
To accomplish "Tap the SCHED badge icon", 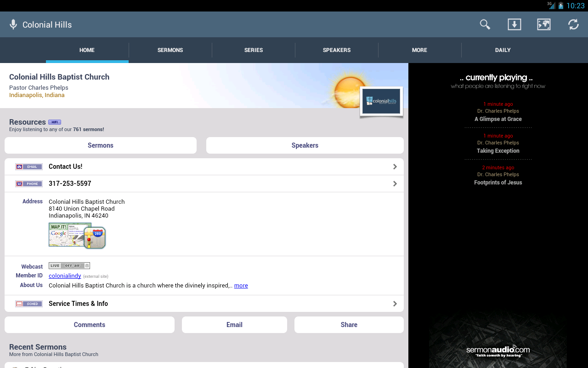I will tap(29, 304).
